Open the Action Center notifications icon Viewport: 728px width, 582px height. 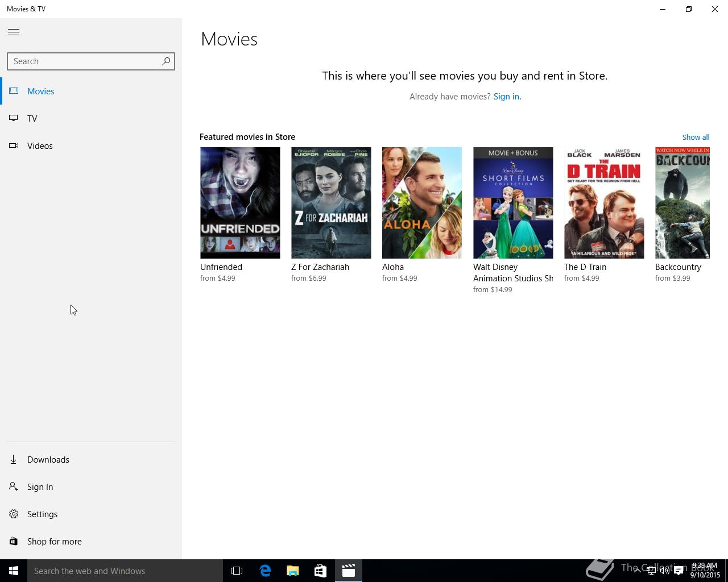679,571
